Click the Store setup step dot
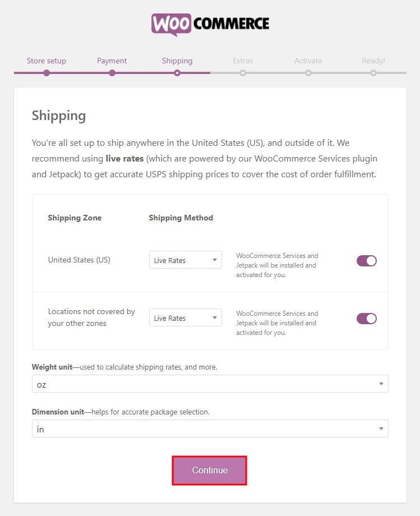This screenshot has height=516, width=420. point(47,73)
